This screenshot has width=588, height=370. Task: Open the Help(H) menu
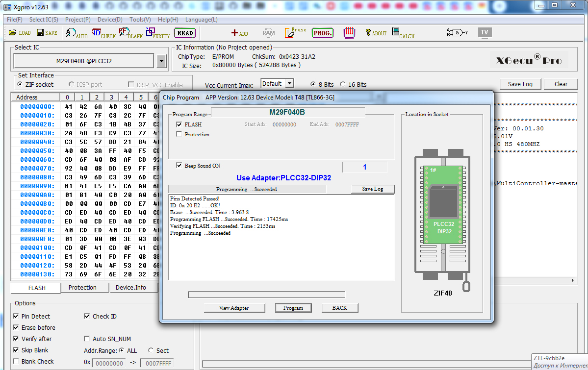(168, 20)
